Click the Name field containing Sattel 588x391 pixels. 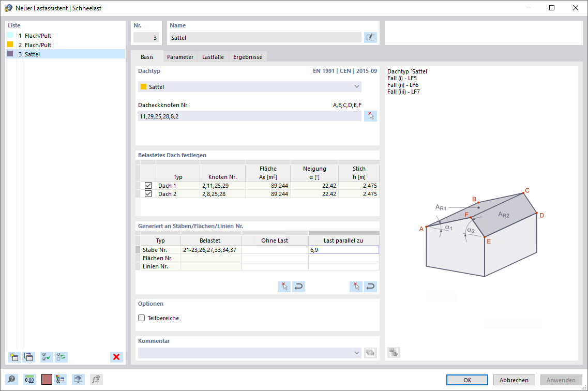265,37
